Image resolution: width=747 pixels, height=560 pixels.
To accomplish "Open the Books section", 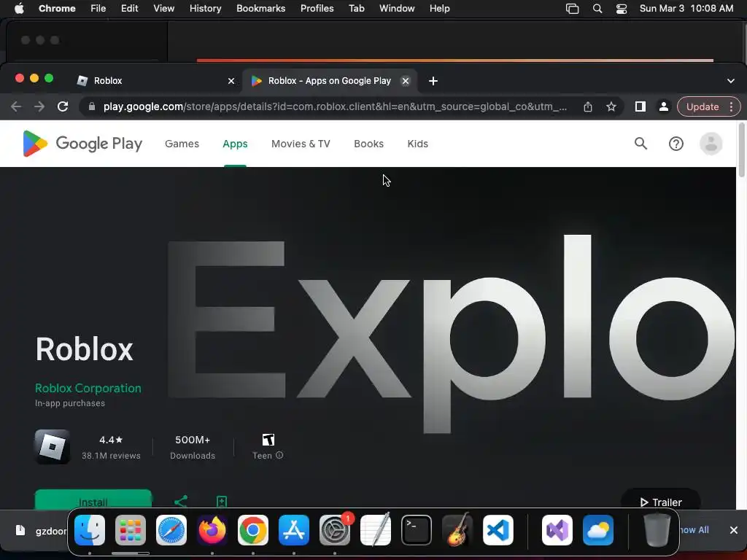I will [368, 144].
